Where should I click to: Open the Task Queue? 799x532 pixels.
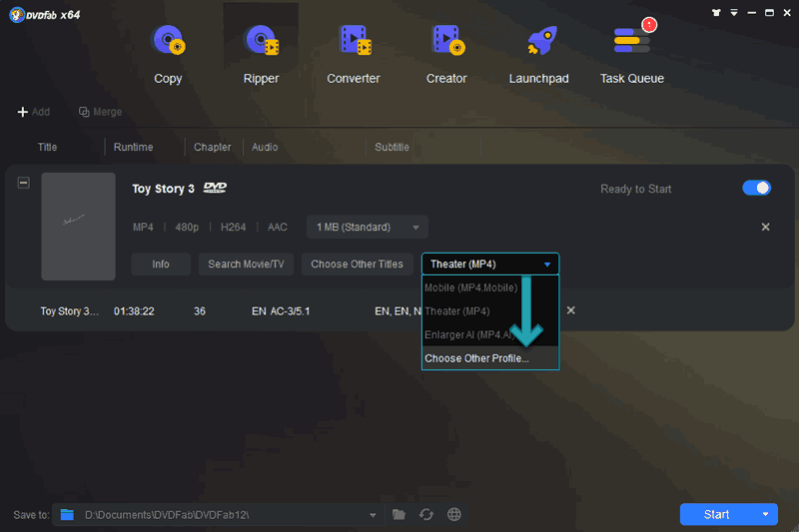point(632,54)
